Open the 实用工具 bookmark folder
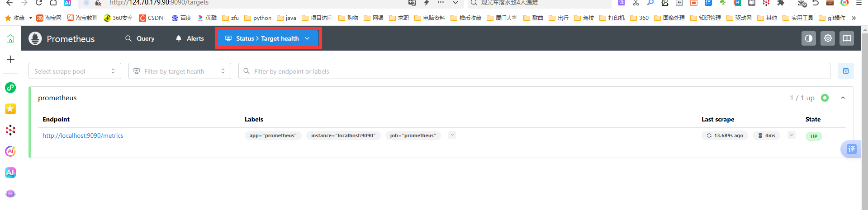Screen dimensions: 868x210 (x=797, y=18)
